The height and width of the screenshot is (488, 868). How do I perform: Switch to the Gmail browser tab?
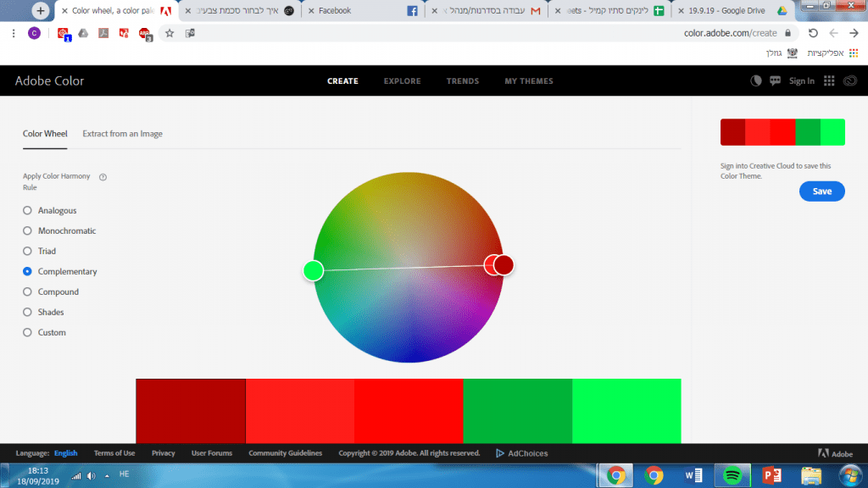[x=487, y=10]
